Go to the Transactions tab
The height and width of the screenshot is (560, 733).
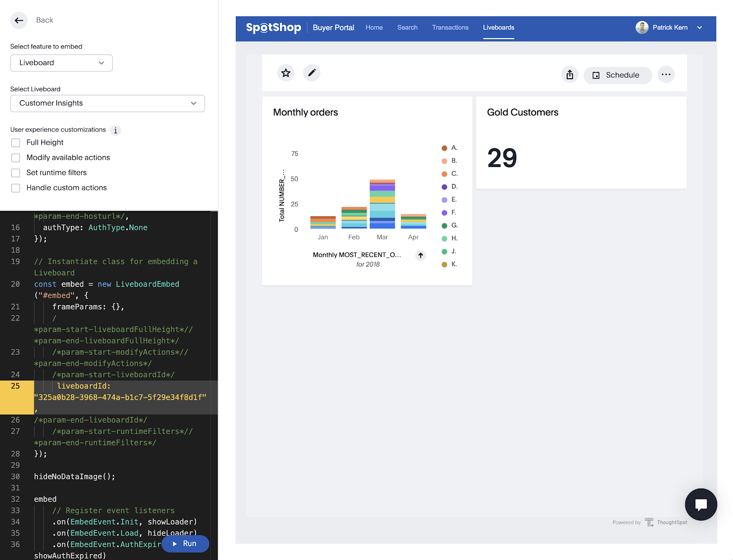pyautogui.click(x=450, y=27)
